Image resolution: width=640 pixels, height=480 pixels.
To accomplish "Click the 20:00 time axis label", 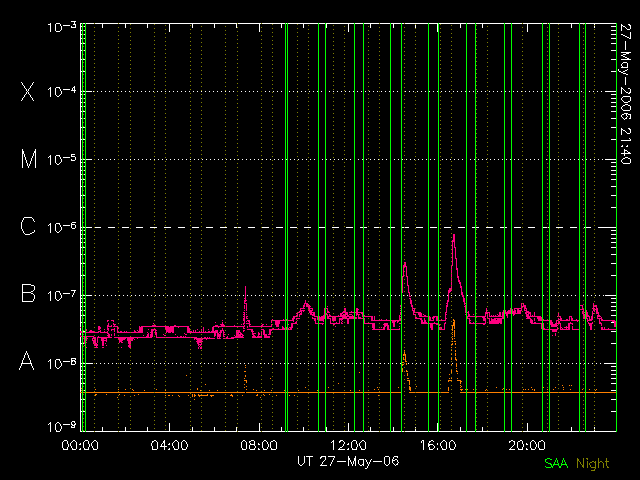I will pos(527,445).
